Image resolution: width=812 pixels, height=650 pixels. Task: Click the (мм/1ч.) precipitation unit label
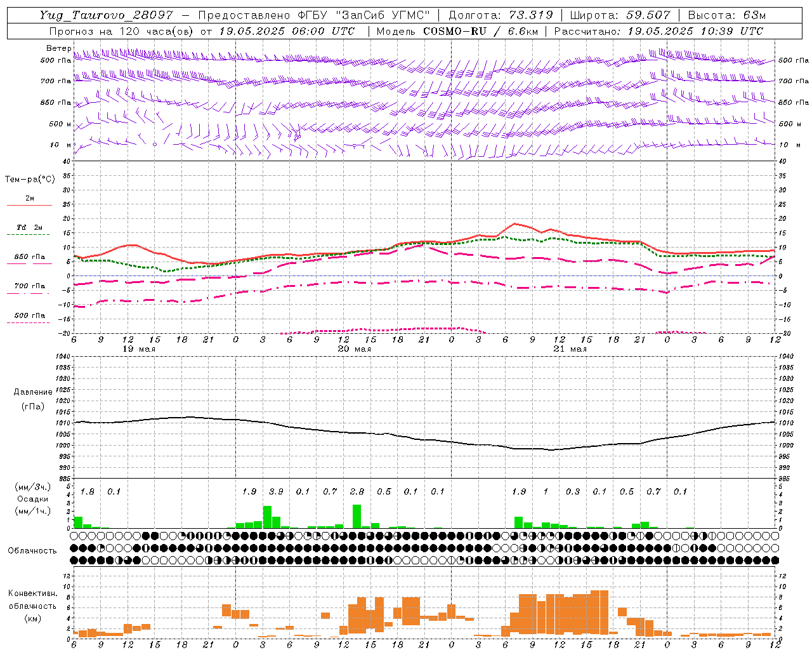click(x=32, y=511)
